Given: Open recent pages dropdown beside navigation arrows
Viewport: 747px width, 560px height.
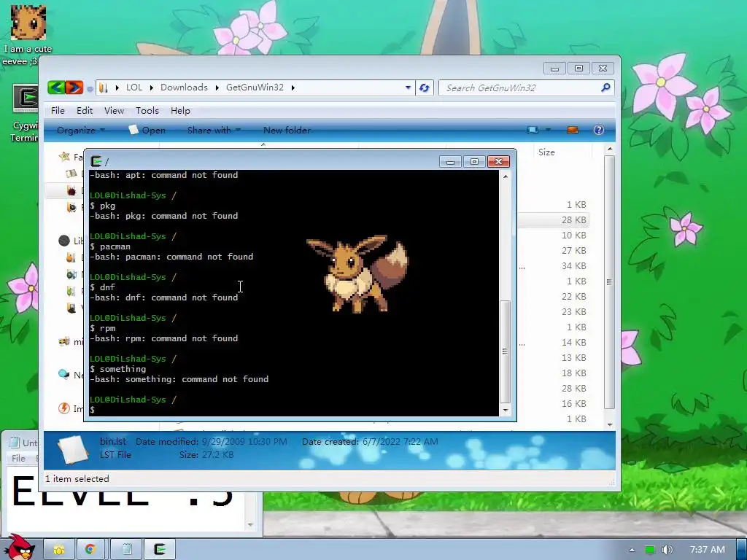Looking at the screenshot, I should tap(90, 88).
